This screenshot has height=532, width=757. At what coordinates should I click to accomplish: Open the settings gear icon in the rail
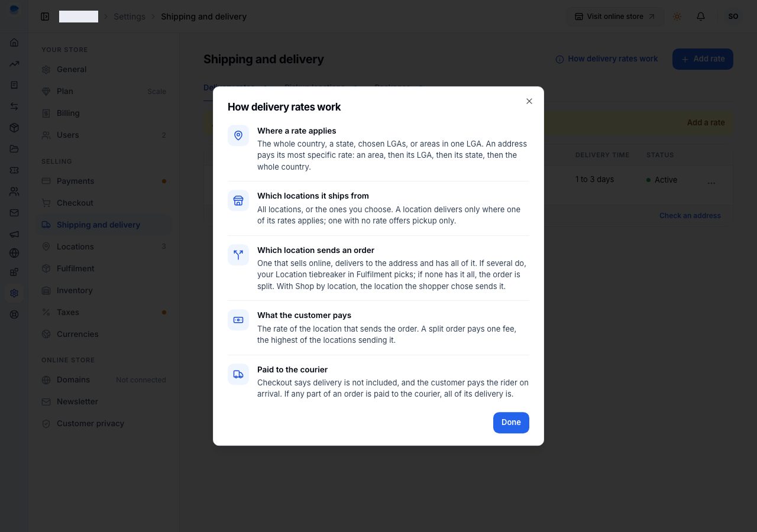click(x=14, y=293)
